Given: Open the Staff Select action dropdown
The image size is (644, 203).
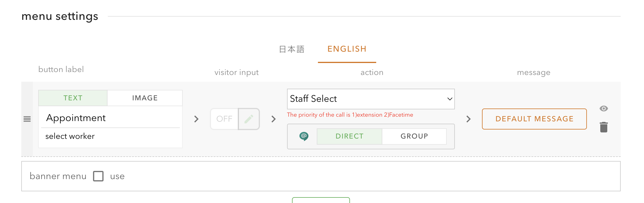Looking at the screenshot, I should point(371,99).
